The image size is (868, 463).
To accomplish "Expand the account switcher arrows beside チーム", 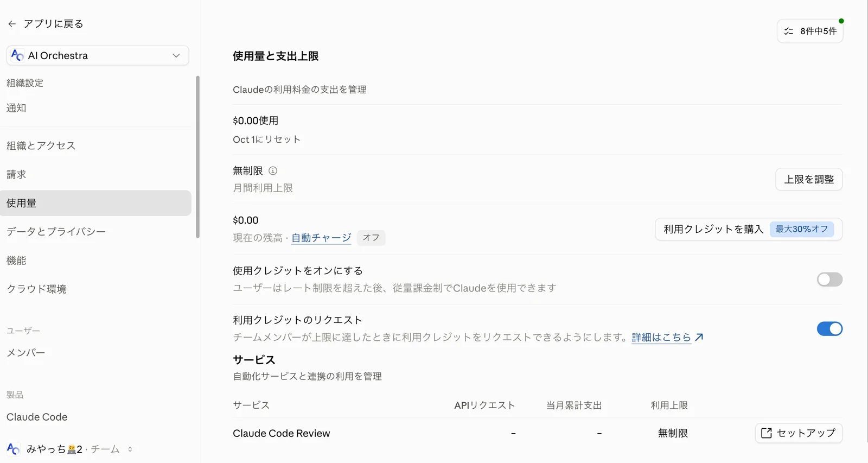I will coord(130,449).
